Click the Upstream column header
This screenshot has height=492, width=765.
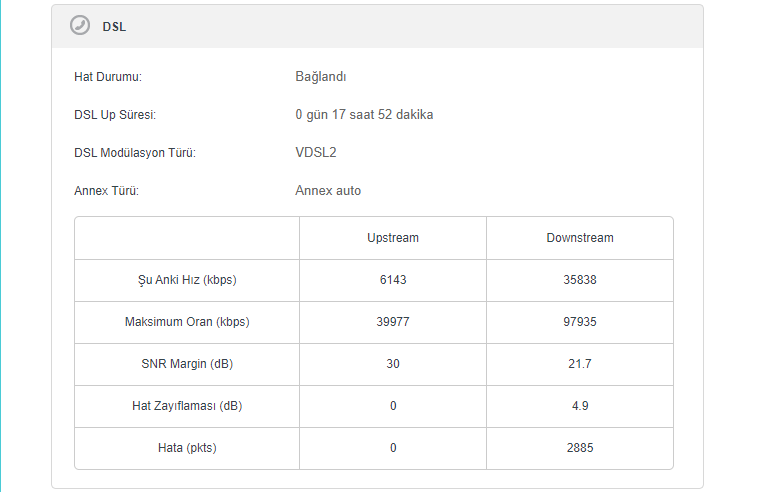click(x=393, y=238)
